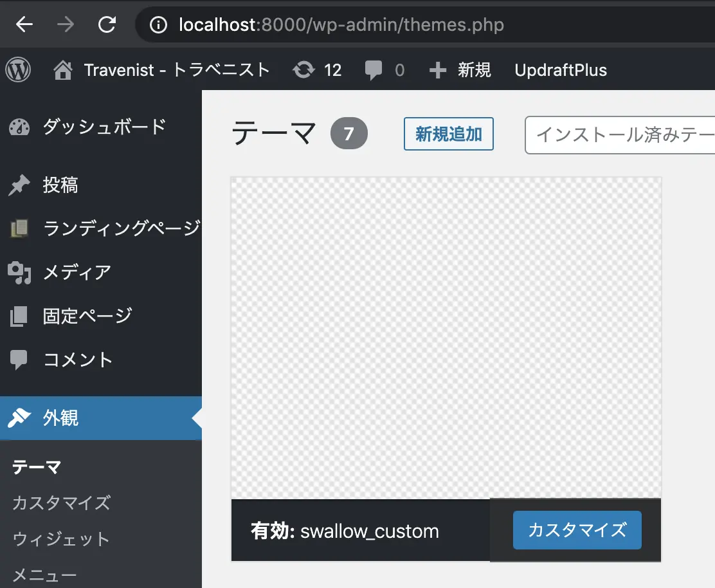Open the comments bubble icon in admin bar
Viewport: 715px width, 588px height.
374,70
